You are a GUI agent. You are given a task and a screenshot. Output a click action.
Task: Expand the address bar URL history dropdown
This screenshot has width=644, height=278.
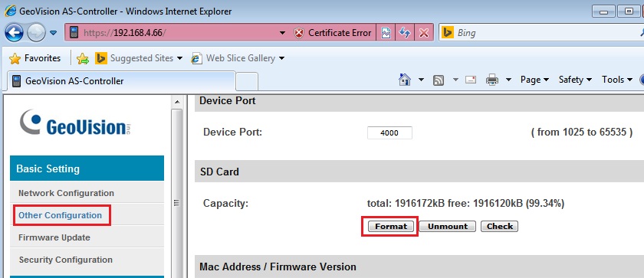tap(282, 33)
